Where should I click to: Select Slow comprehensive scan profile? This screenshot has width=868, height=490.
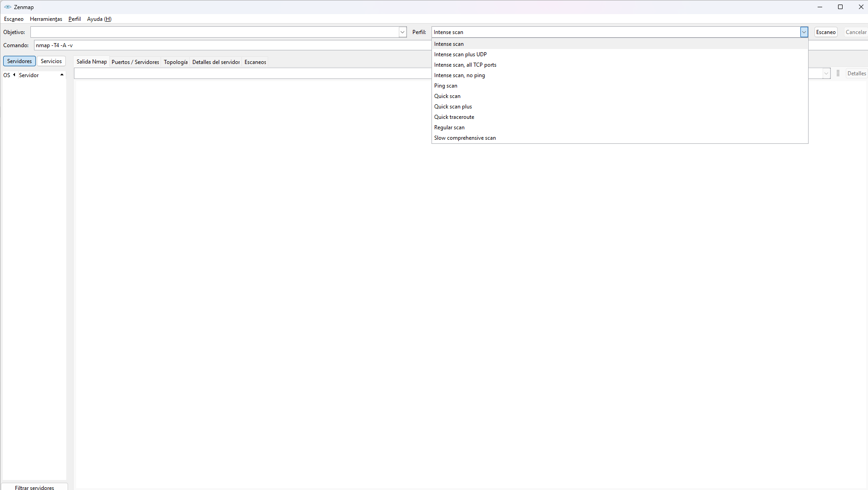click(x=620, y=138)
